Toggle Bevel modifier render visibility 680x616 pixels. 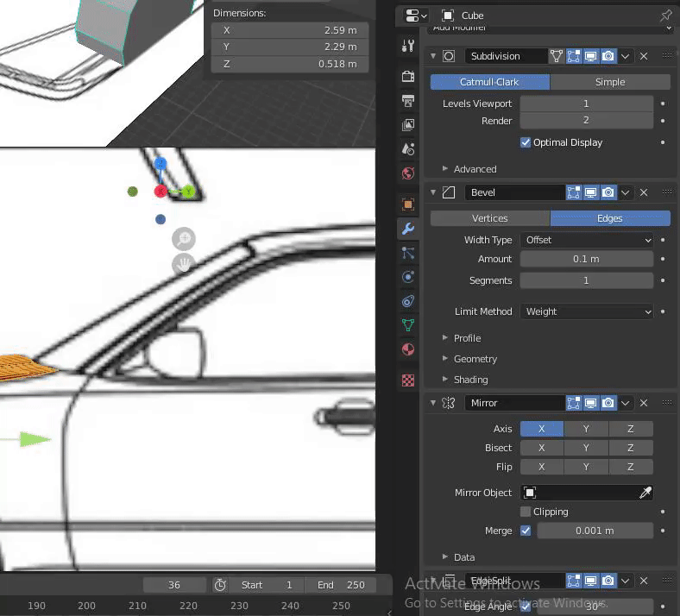coord(608,192)
